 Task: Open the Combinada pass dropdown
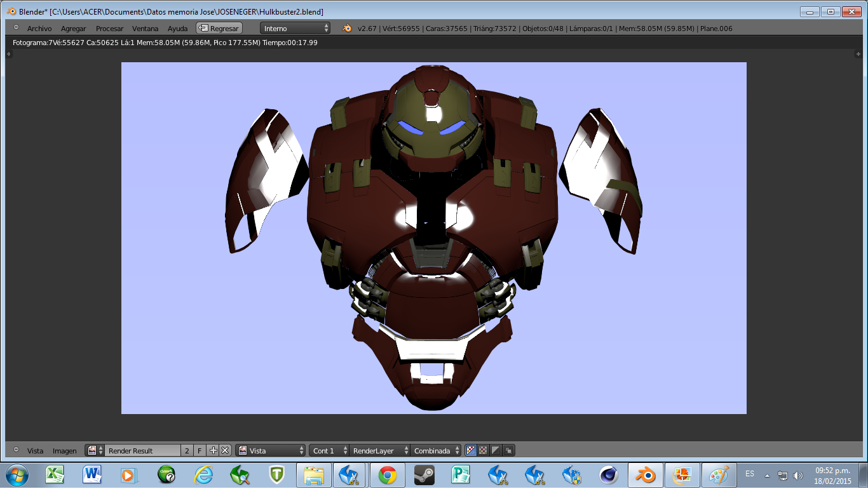(436, 450)
